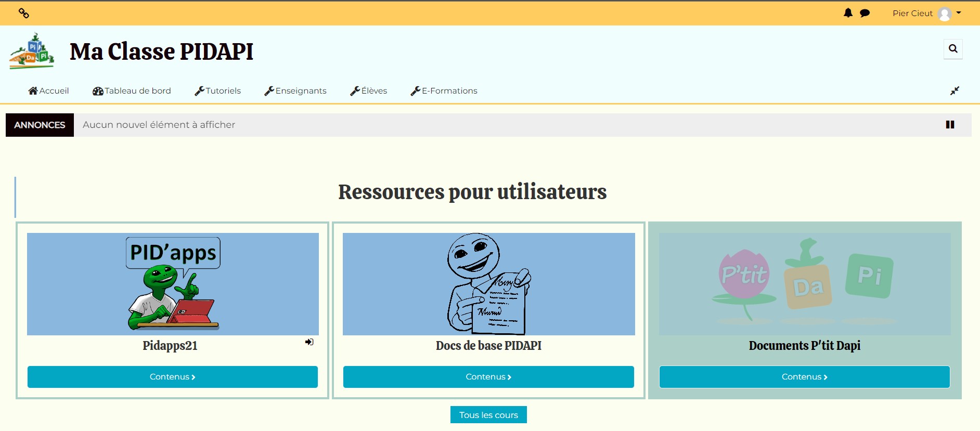Toggle fullscreen compress icon

coord(955,90)
